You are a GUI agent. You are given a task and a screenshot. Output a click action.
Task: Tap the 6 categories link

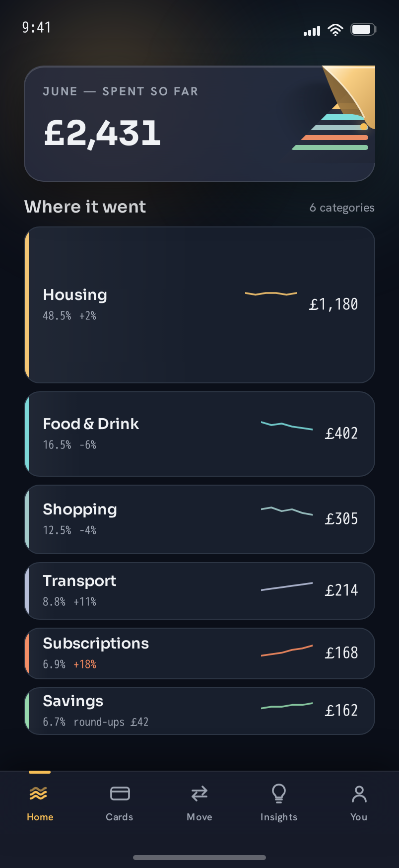pos(342,208)
